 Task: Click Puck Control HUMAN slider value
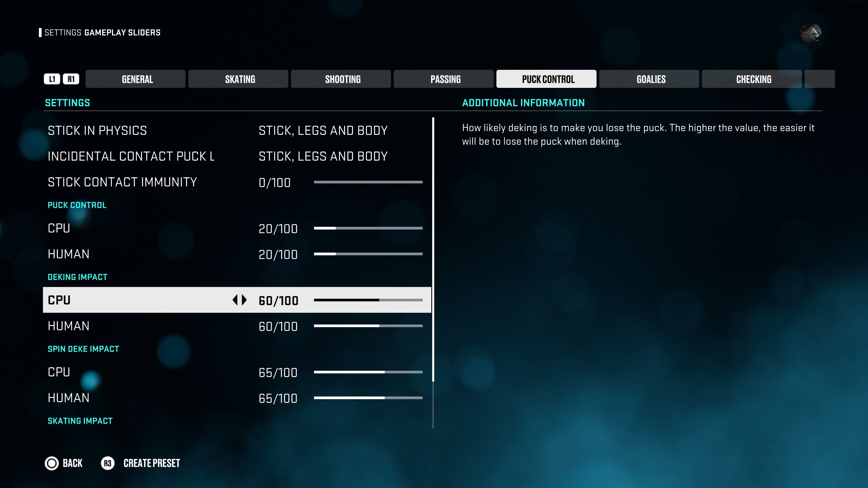(278, 254)
